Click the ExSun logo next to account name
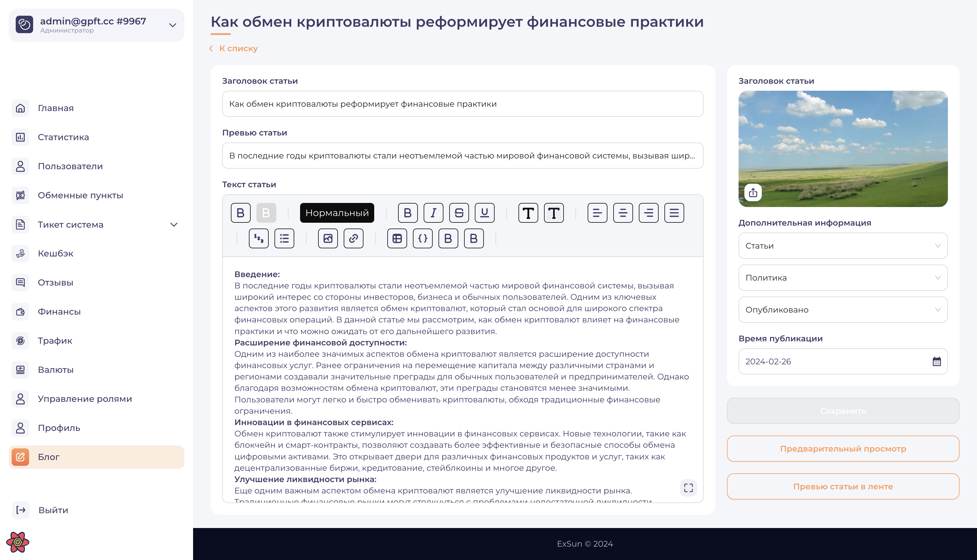The height and width of the screenshot is (560, 977). (24, 25)
